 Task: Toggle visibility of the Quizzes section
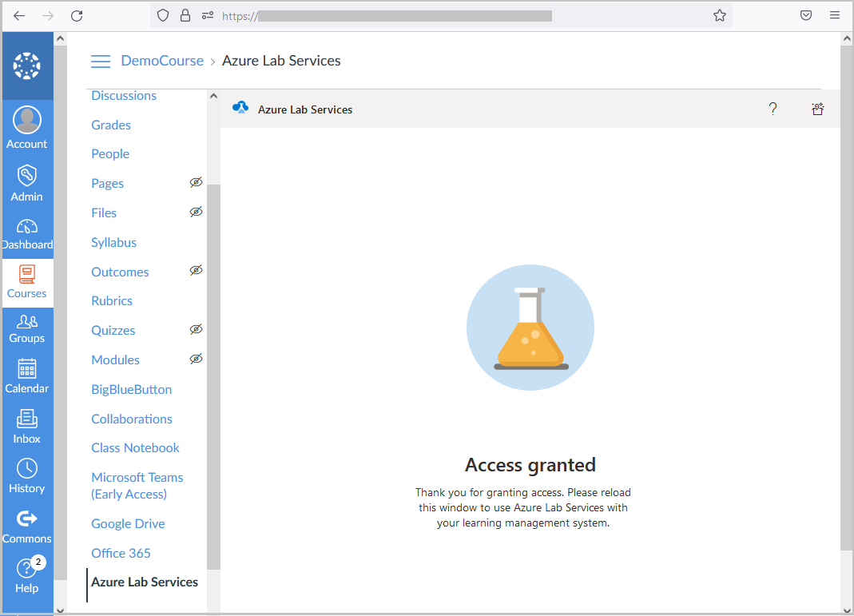pyautogui.click(x=196, y=329)
